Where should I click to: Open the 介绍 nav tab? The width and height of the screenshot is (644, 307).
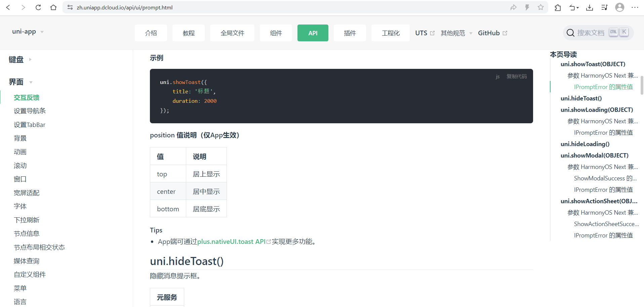point(151,33)
